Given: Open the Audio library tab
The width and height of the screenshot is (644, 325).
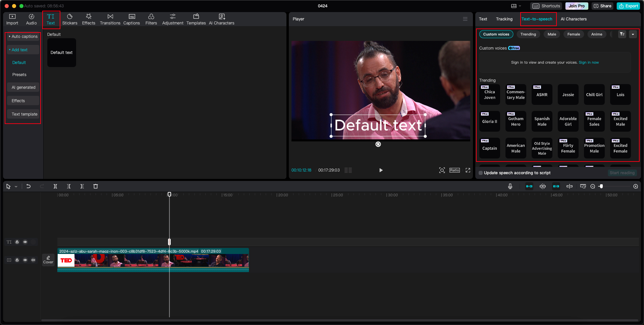Looking at the screenshot, I should [31, 19].
